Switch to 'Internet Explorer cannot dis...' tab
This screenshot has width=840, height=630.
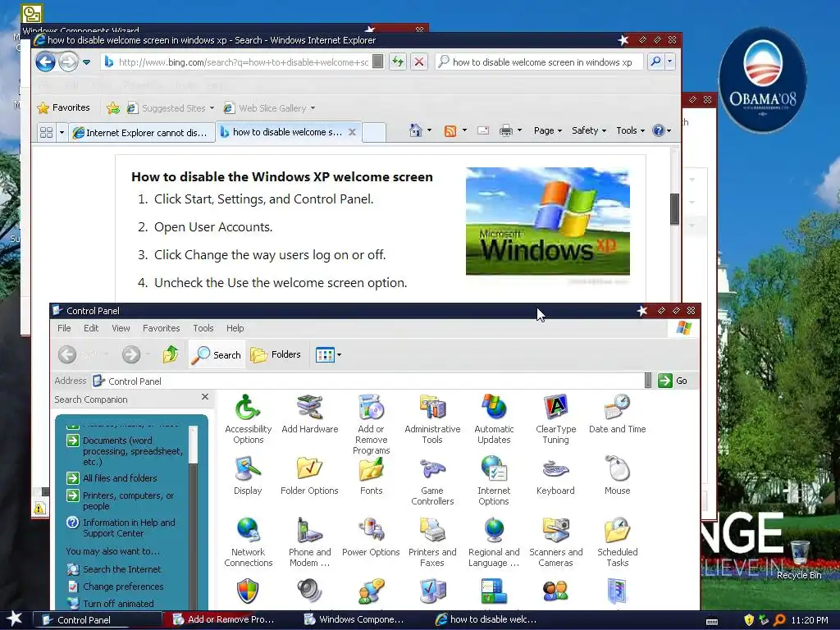pyautogui.click(x=140, y=132)
